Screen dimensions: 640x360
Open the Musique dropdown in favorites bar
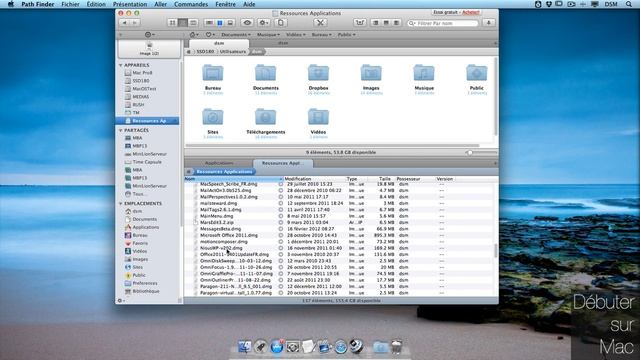coord(268,35)
